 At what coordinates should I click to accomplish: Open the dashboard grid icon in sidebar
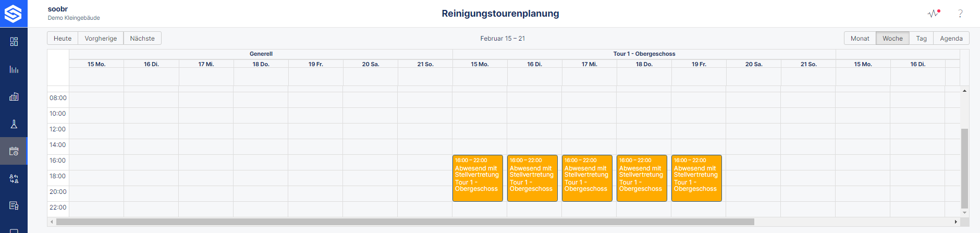pos(14,42)
